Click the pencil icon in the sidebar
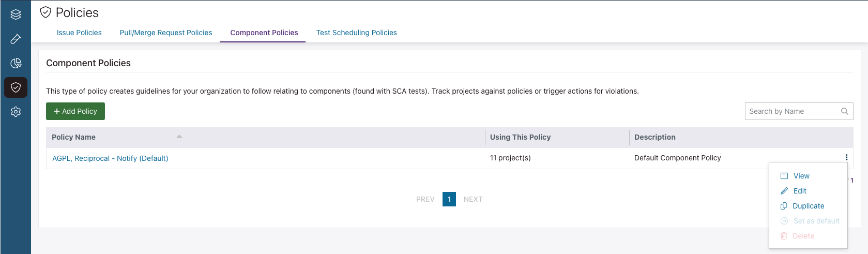The image size is (868, 254). click(16, 39)
